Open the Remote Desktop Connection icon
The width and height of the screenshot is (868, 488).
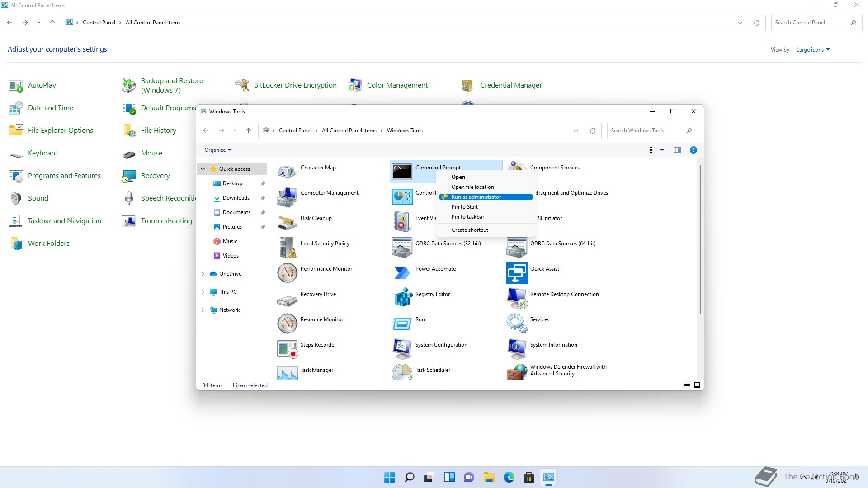517,298
